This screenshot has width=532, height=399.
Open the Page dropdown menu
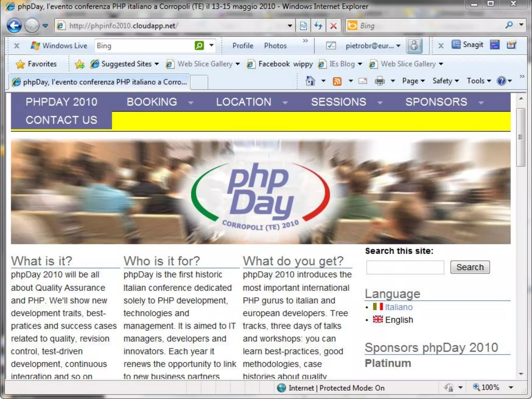tap(413, 81)
